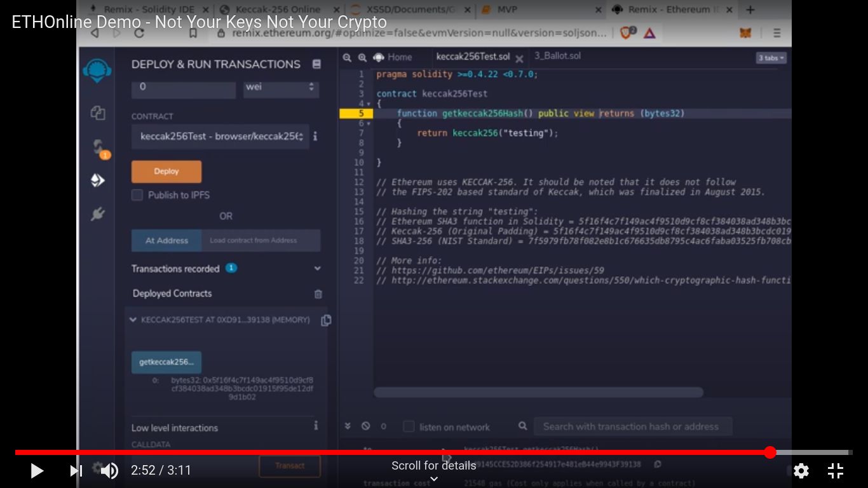Viewport: 868px width, 488px height.
Task: Open a new browser tab
Action: (750, 10)
